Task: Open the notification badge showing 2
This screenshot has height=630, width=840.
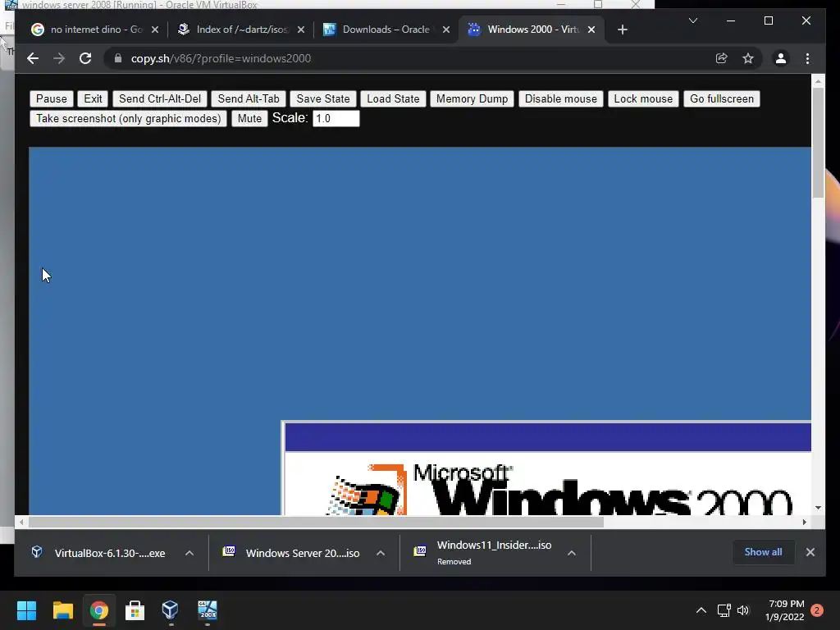Action: tap(816, 610)
